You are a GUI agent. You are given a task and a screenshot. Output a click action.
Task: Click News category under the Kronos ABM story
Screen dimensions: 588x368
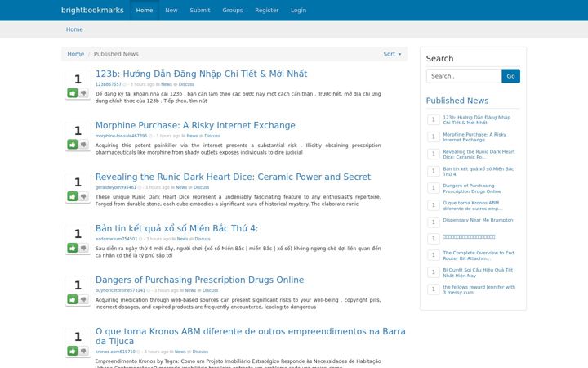tap(180, 352)
